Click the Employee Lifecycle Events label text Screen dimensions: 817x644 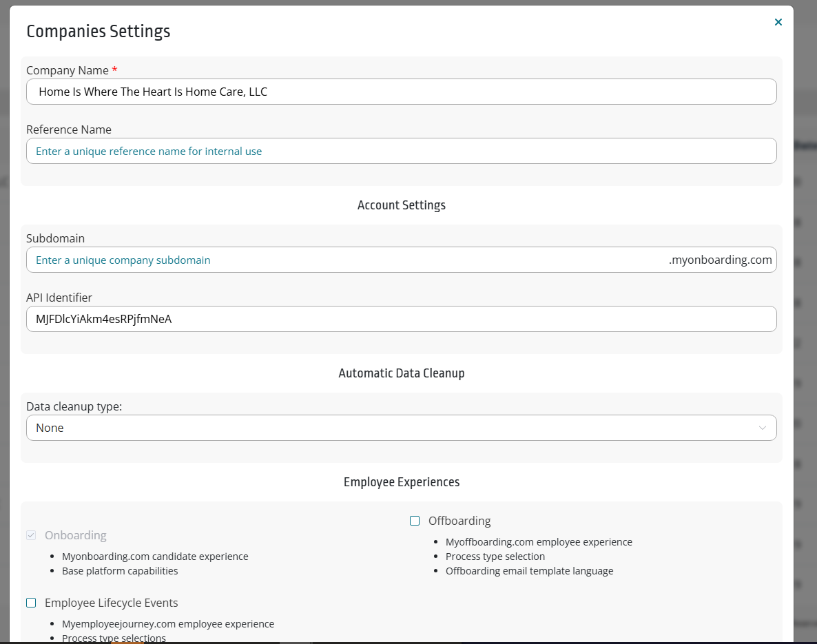coord(111,603)
